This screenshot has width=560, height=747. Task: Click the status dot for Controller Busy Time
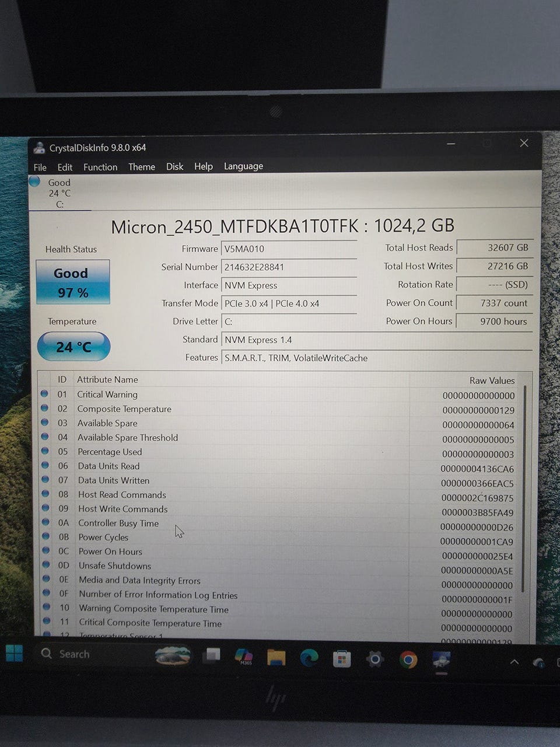click(x=45, y=522)
